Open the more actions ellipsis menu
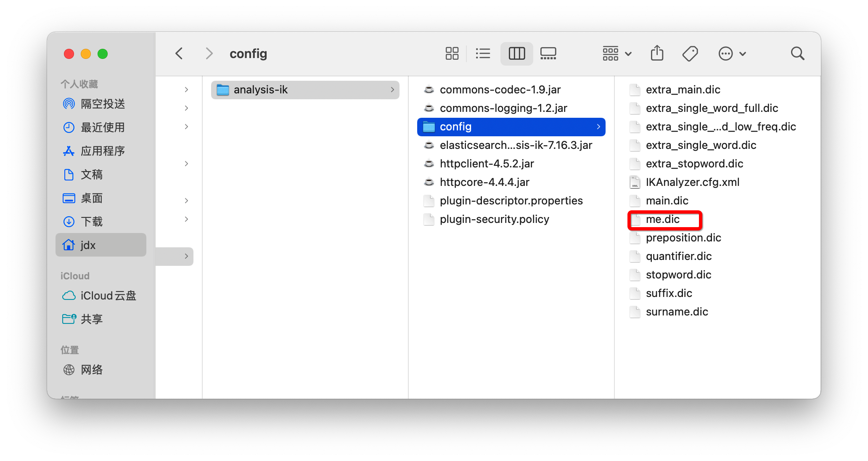The height and width of the screenshot is (461, 868). (732, 54)
